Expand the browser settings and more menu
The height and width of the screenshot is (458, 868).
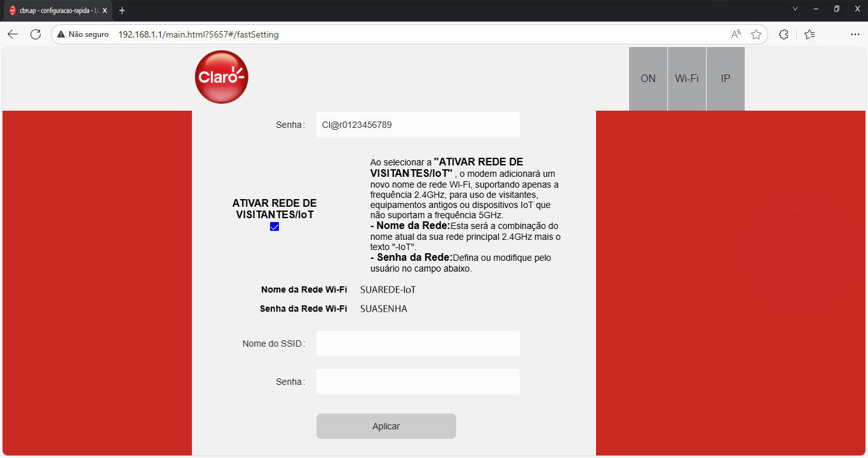[855, 34]
